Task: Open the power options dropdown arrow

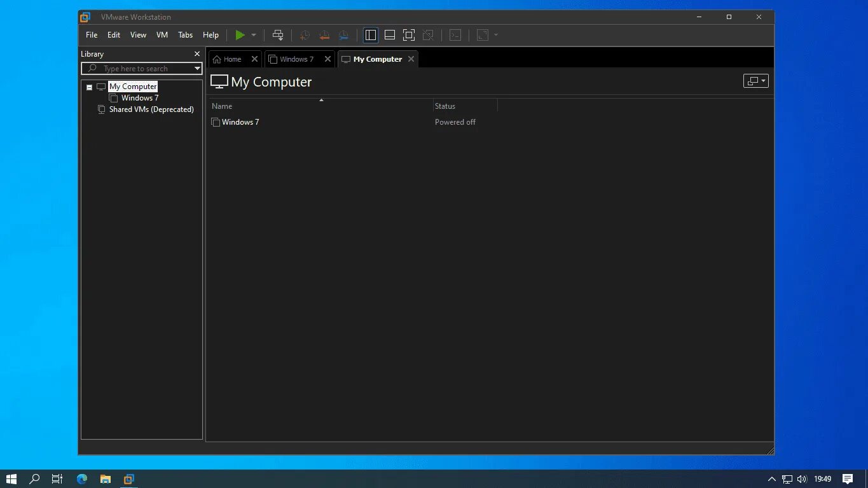Action: click(x=254, y=35)
